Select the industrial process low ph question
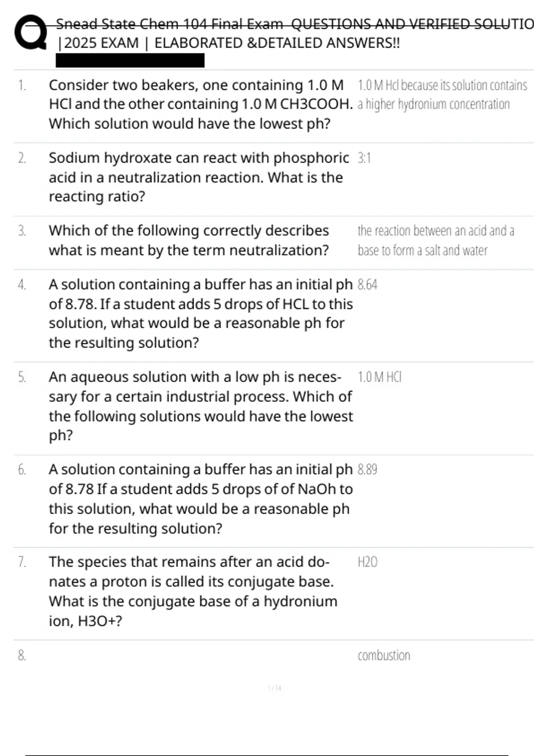The image size is (534, 756). click(x=200, y=406)
